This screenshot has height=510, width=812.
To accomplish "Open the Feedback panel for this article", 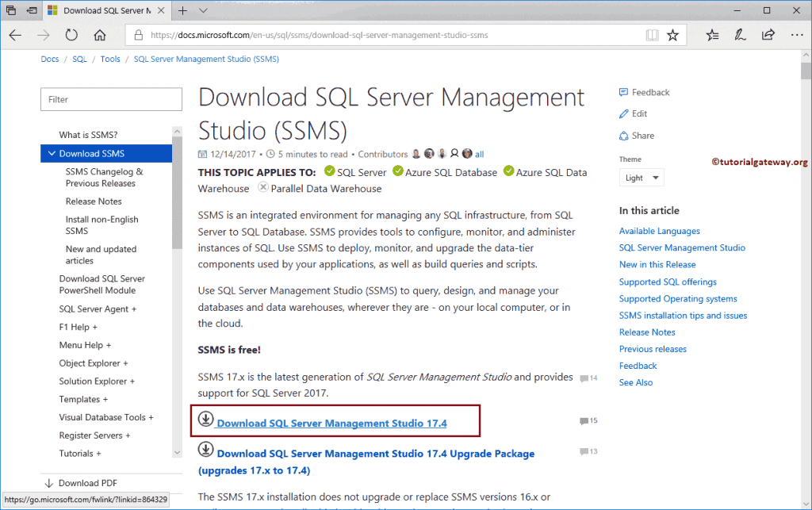I will (x=644, y=92).
